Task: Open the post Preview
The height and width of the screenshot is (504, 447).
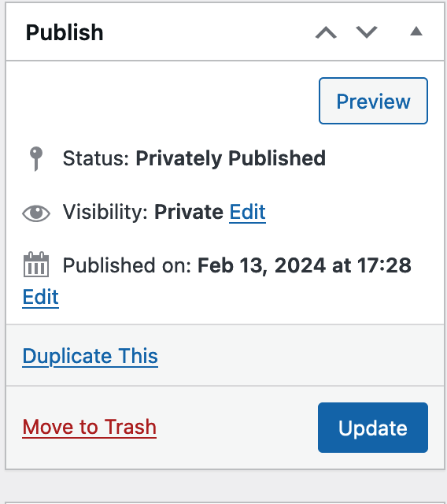Action: pos(373,101)
